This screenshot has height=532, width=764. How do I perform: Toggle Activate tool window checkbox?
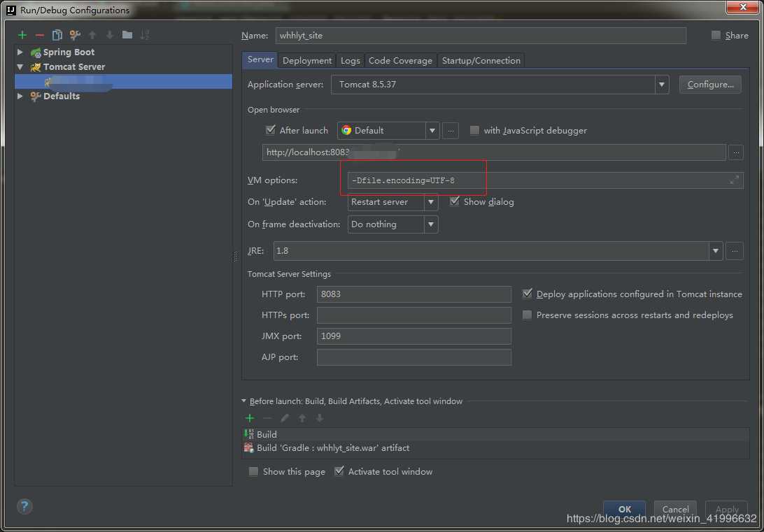pos(339,471)
